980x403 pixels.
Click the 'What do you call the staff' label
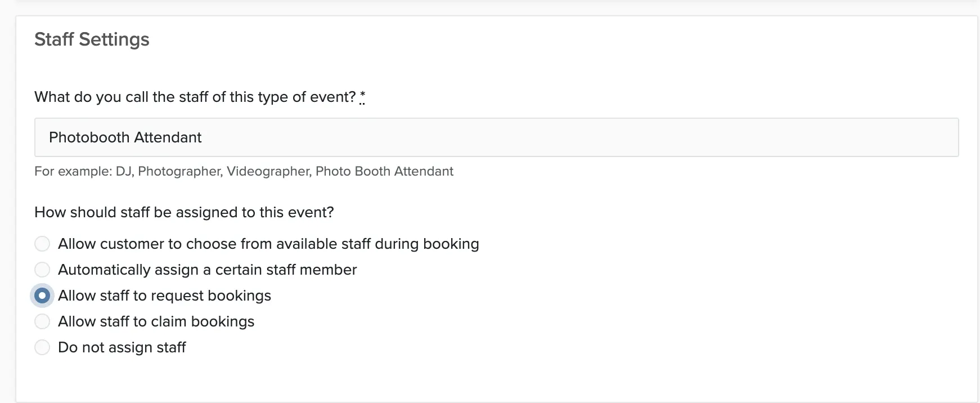[x=195, y=97]
